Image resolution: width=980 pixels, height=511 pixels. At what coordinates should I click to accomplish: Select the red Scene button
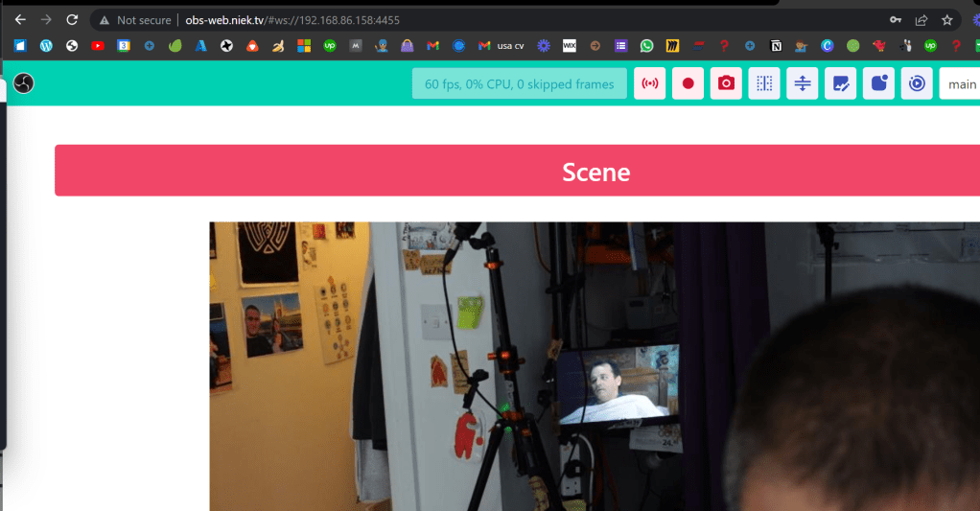(x=518, y=171)
